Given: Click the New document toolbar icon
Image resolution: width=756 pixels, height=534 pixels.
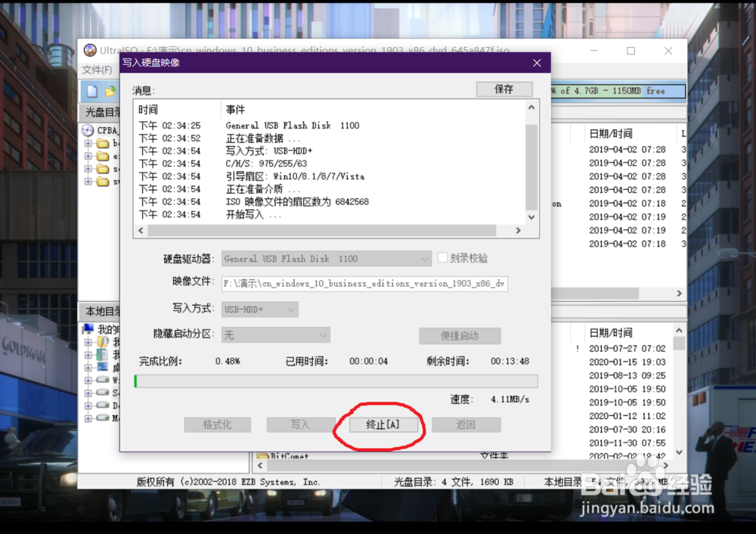Looking at the screenshot, I should coord(92,90).
